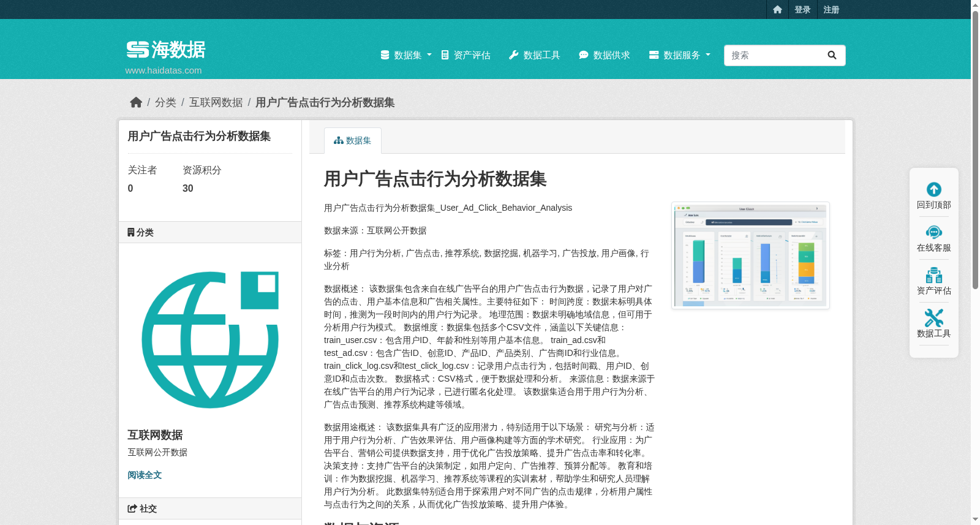This screenshot has height=525, width=980.
Task: Click the 海数据 site logo
Action: coord(165,50)
